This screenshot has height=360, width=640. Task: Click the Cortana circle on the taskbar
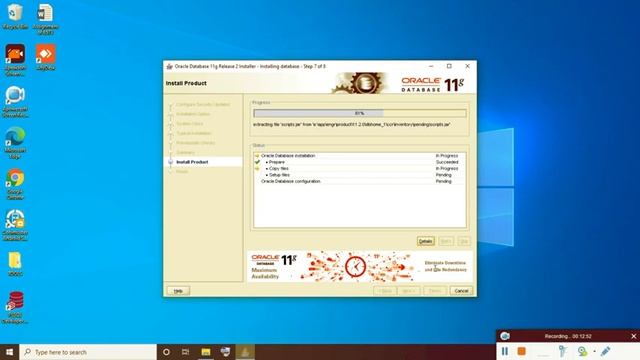coord(166,352)
